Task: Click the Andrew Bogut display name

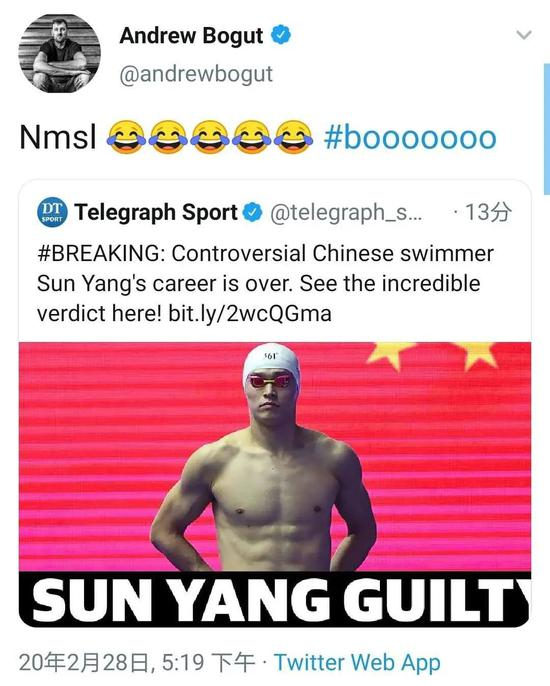Action: [191, 35]
